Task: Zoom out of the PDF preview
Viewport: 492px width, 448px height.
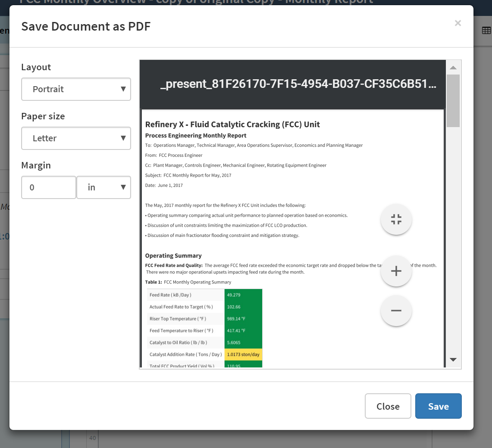Action: click(x=396, y=311)
